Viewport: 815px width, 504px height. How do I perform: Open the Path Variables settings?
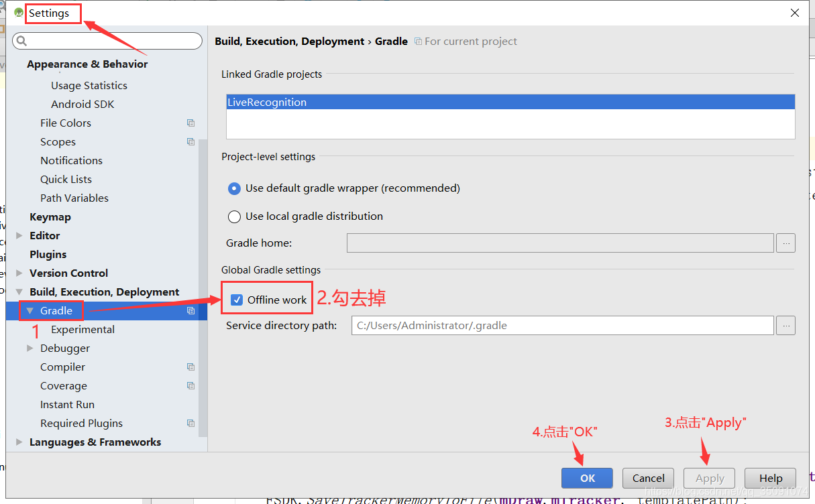point(74,198)
